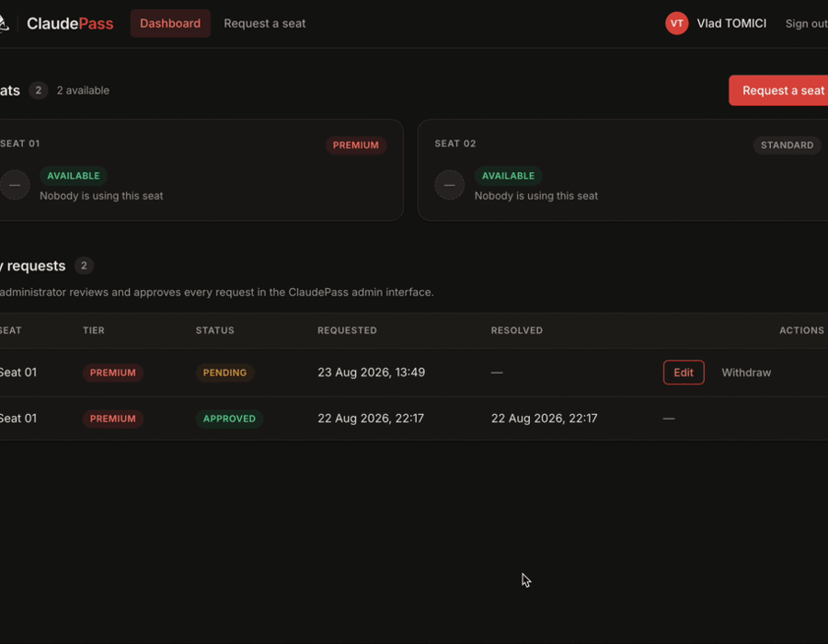828x644 pixels.
Task: Click requested date in approved row
Action: 371,418
